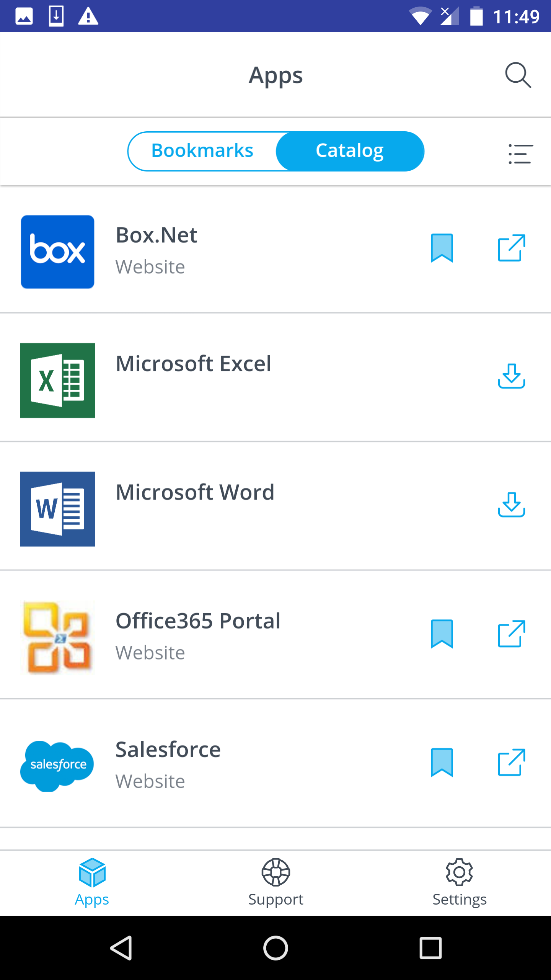Launch Office365 Portal with open icon
Screen dimensions: 551x980
511,634
